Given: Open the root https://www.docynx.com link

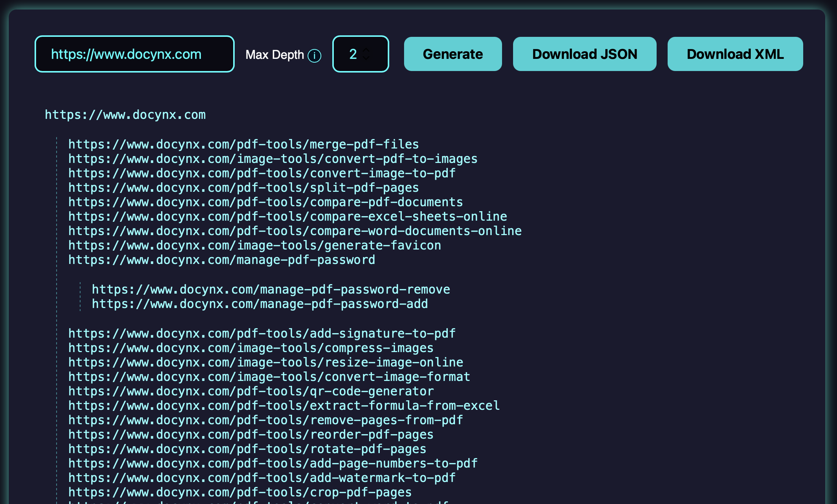Looking at the screenshot, I should pos(125,115).
